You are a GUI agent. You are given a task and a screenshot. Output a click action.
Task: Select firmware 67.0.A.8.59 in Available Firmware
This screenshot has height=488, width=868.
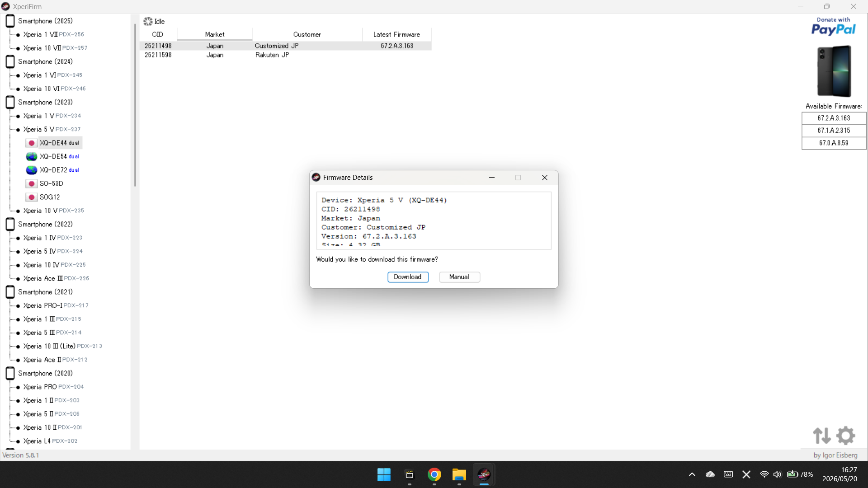coord(834,143)
